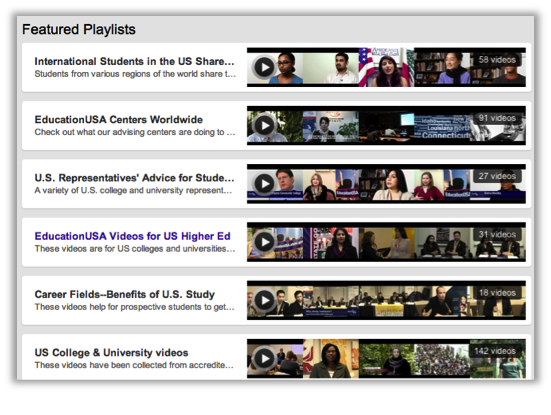Select 'Students from various regions of the world' description
Image resolution: width=551 pixels, height=415 pixels.
click(x=135, y=74)
